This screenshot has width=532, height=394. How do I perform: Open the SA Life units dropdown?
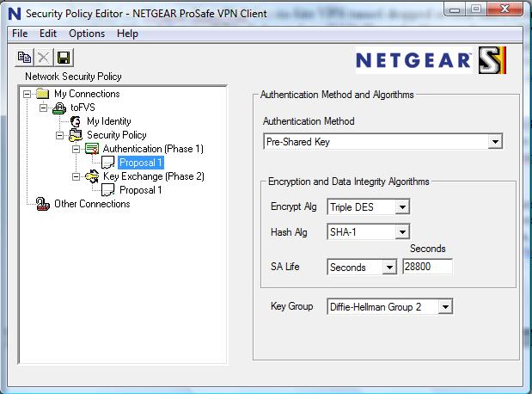coord(389,268)
